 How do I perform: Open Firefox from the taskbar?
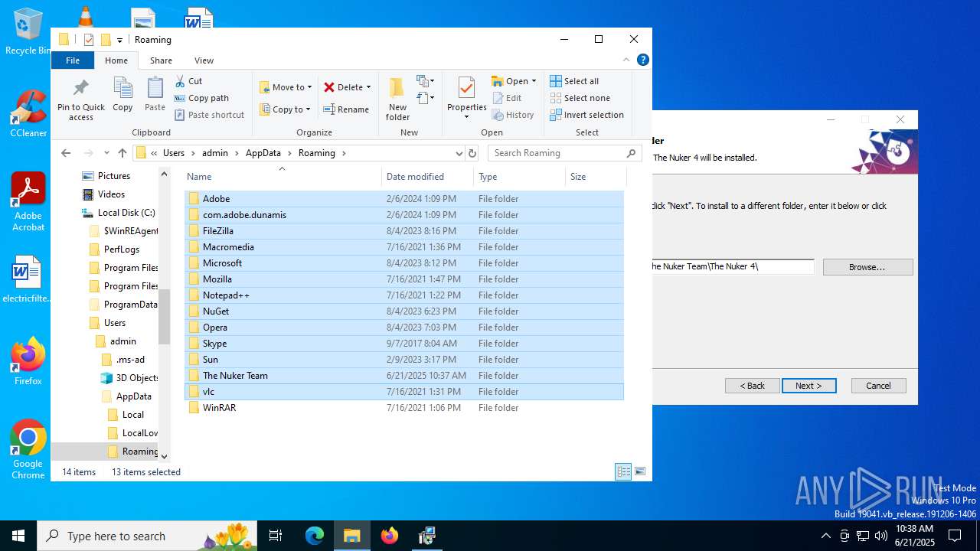click(x=390, y=536)
